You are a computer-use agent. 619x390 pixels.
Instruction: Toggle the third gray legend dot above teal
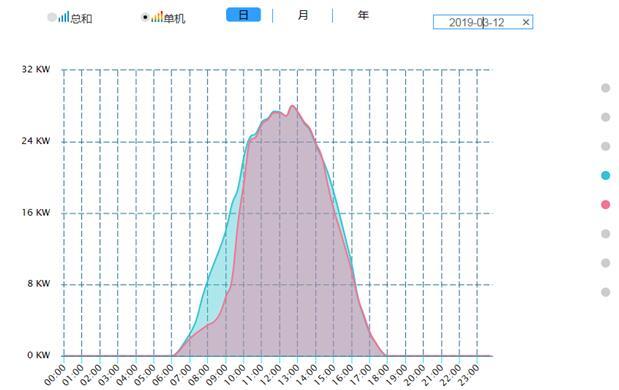pos(606,146)
